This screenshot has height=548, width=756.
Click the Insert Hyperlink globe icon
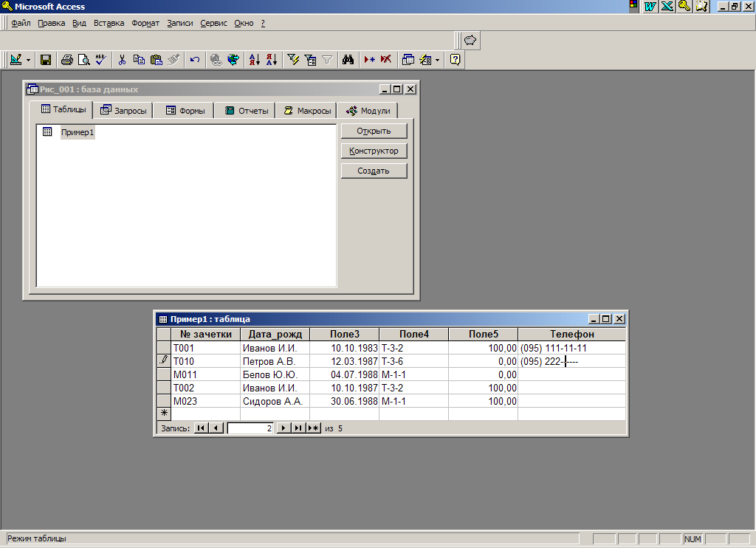216,60
